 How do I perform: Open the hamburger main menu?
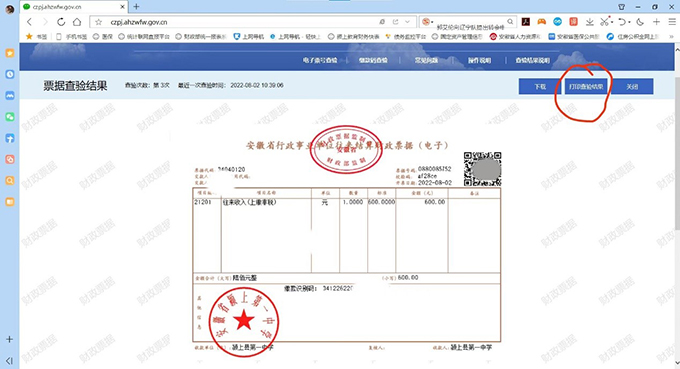tap(672, 22)
